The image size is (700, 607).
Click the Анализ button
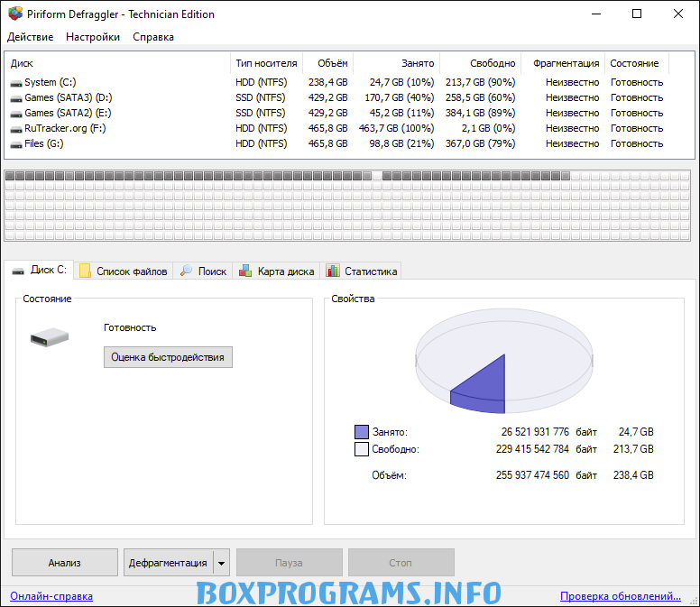[x=65, y=563]
